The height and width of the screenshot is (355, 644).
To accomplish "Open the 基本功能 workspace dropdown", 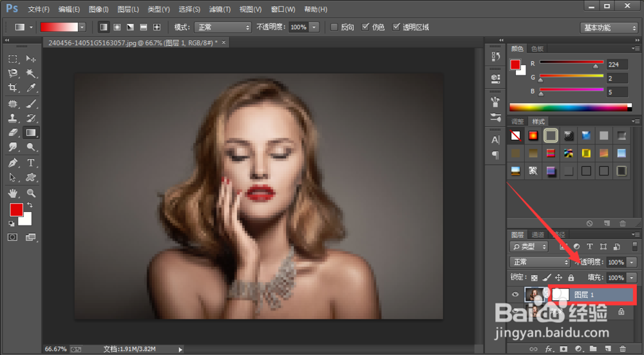I will 609,28.
